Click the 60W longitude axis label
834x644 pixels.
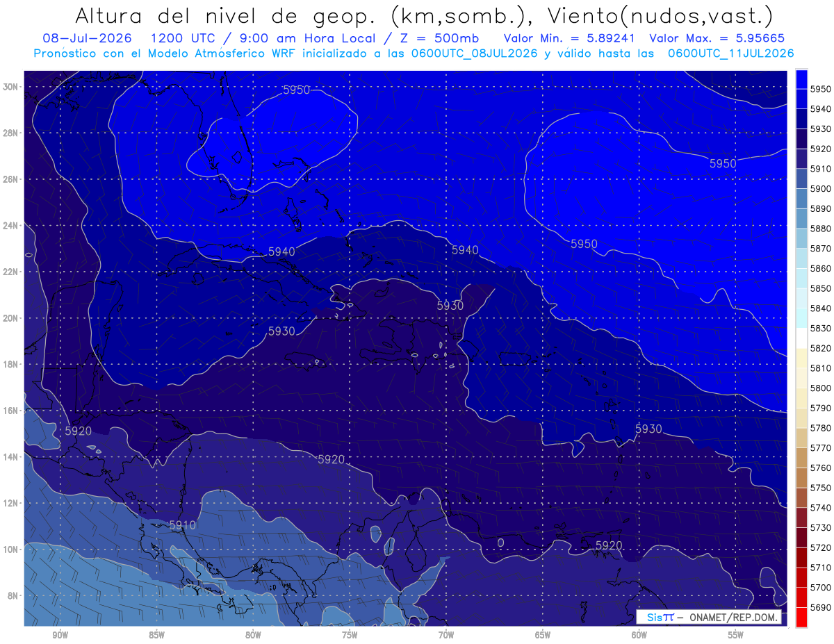pos(639,635)
